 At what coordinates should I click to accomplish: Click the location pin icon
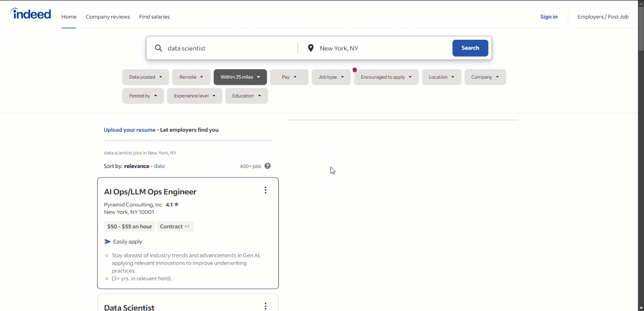pos(310,48)
